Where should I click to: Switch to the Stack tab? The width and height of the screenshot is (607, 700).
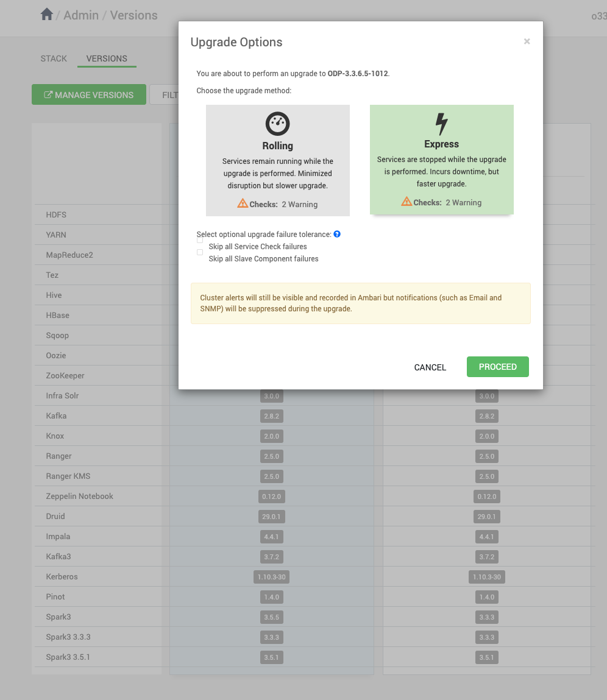coord(54,58)
